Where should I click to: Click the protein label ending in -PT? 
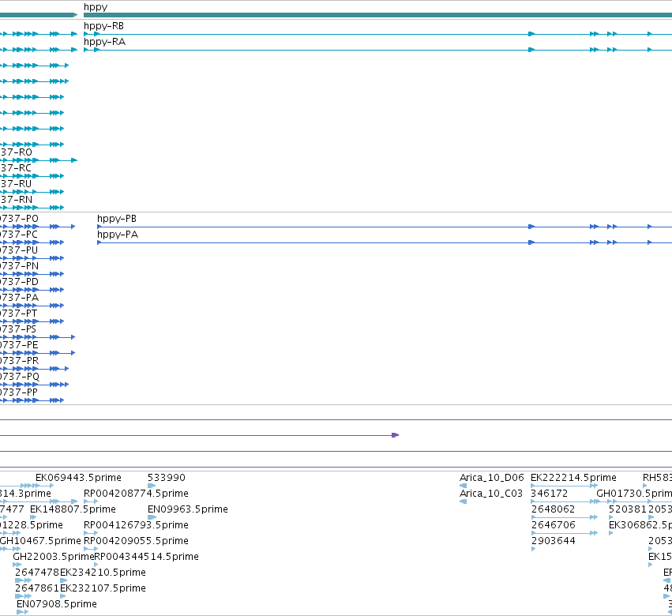click(18, 314)
